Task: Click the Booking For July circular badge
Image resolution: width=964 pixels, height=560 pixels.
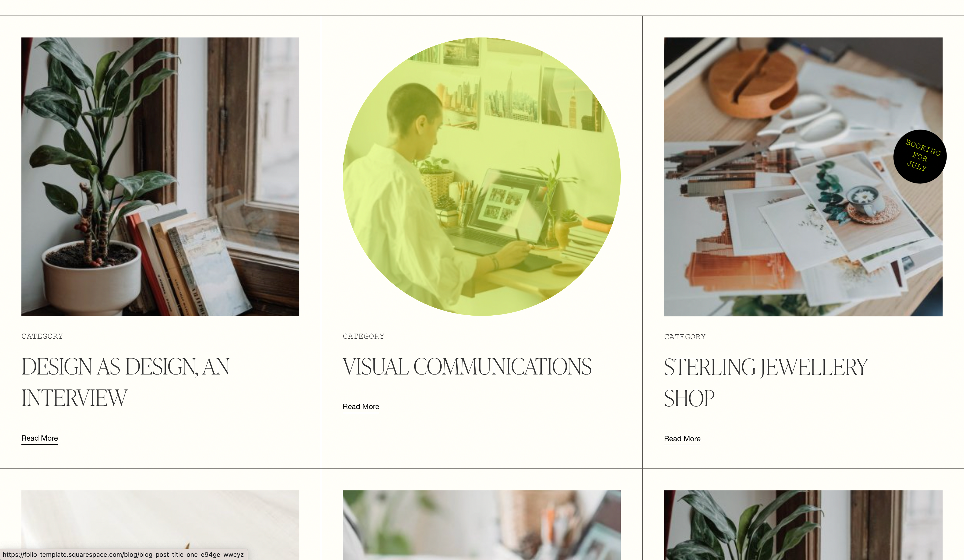Action: pos(920,156)
